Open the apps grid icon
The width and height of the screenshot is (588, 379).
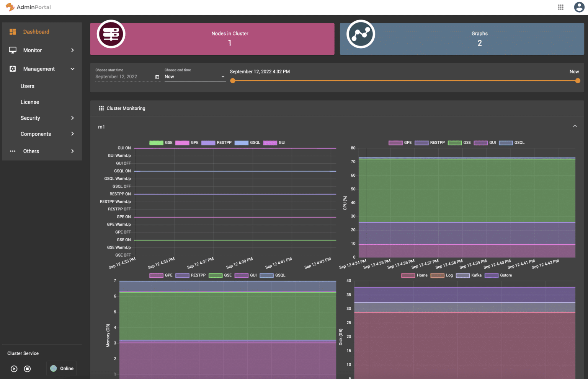pyautogui.click(x=560, y=7)
